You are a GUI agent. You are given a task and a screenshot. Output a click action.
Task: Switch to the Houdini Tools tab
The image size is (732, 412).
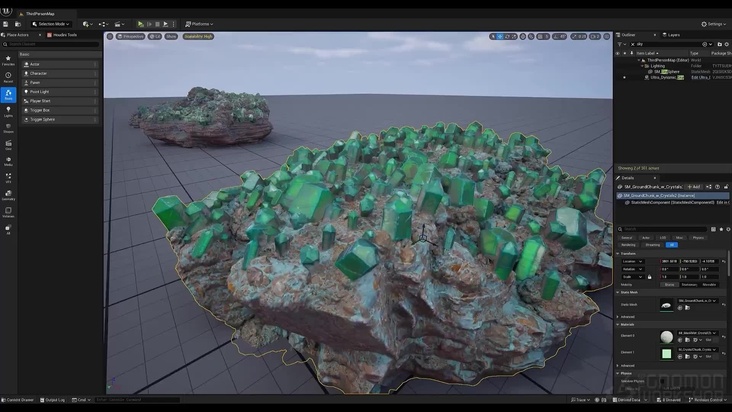pos(62,35)
